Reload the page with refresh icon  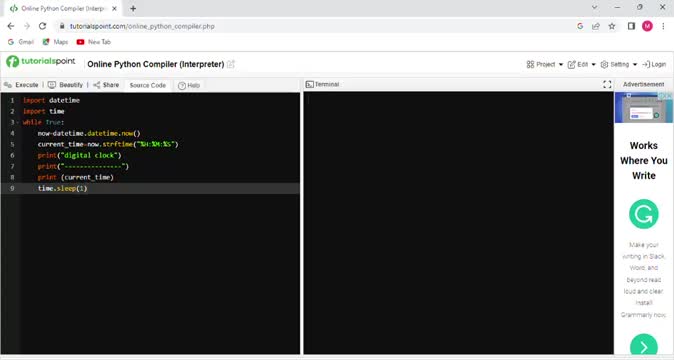pyautogui.click(x=42, y=26)
